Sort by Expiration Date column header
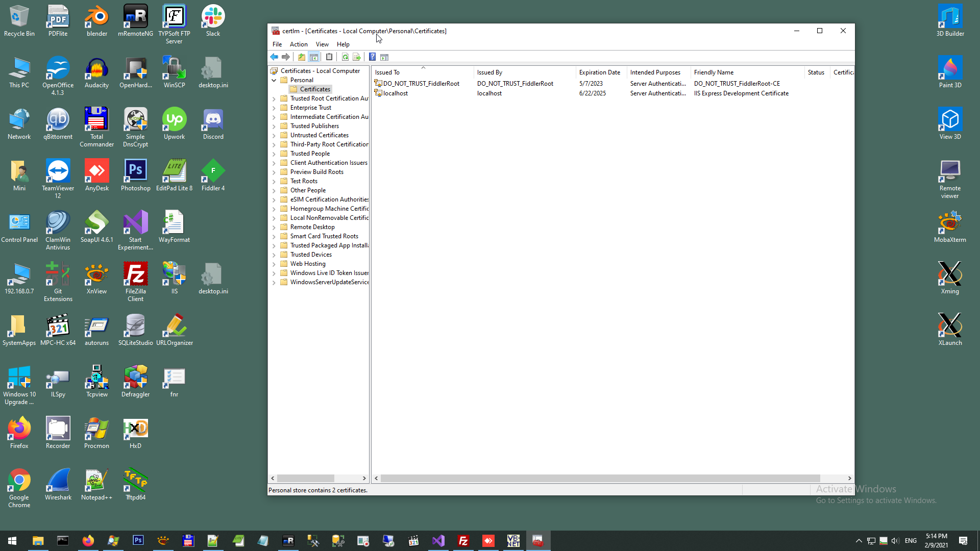Image resolution: width=980 pixels, height=551 pixels. pyautogui.click(x=599, y=72)
